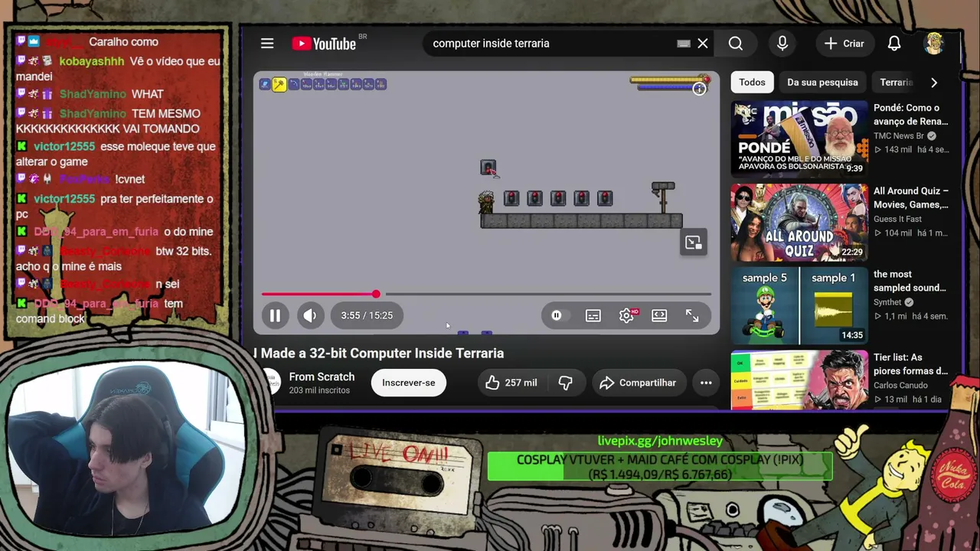Show more filter chips with right chevron
This screenshot has width=980, height=551.
[934, 83]
